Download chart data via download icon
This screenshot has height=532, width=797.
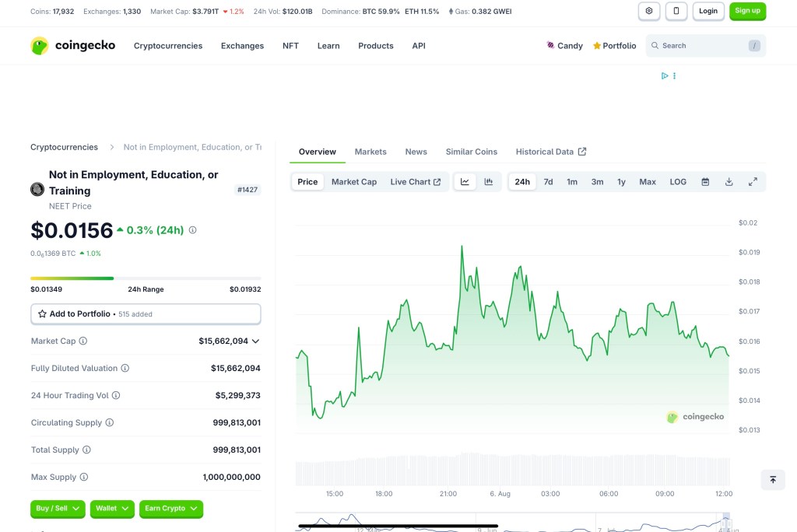click(729, 182)
